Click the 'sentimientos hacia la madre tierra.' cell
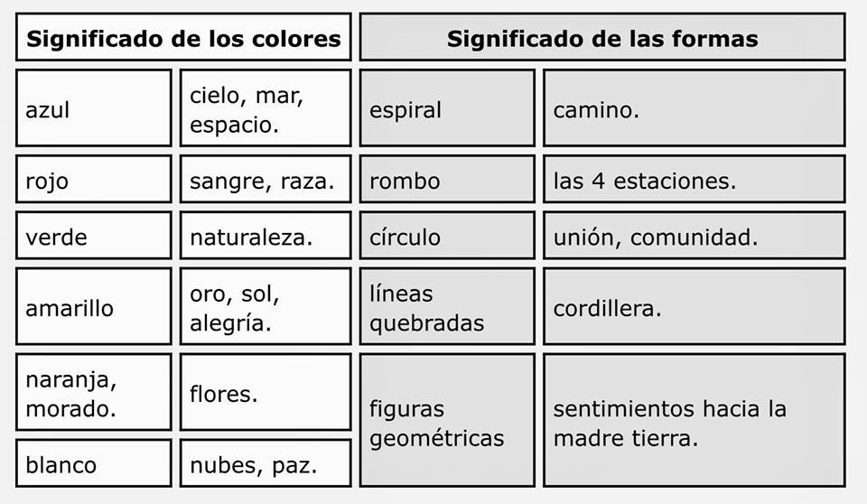 [x=695, y=421]
